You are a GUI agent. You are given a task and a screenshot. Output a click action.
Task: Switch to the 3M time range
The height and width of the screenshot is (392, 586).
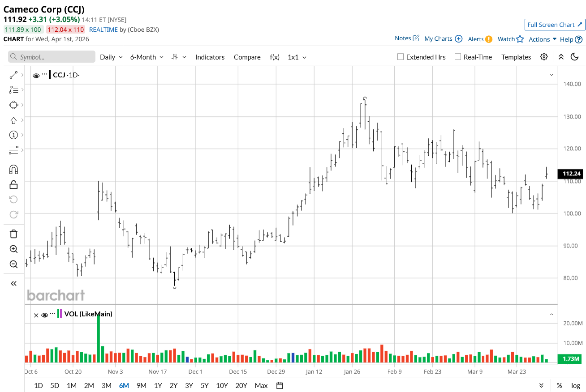[x=106, y=385]
